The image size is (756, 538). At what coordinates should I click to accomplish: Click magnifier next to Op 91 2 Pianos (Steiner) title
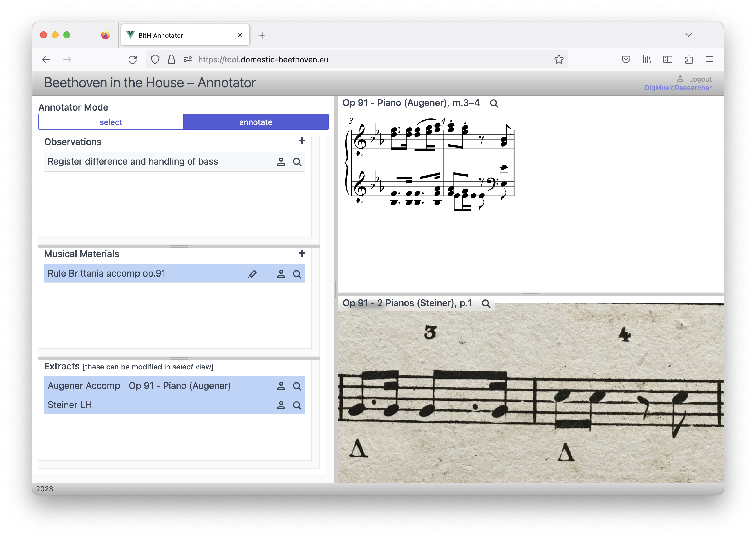486,304
